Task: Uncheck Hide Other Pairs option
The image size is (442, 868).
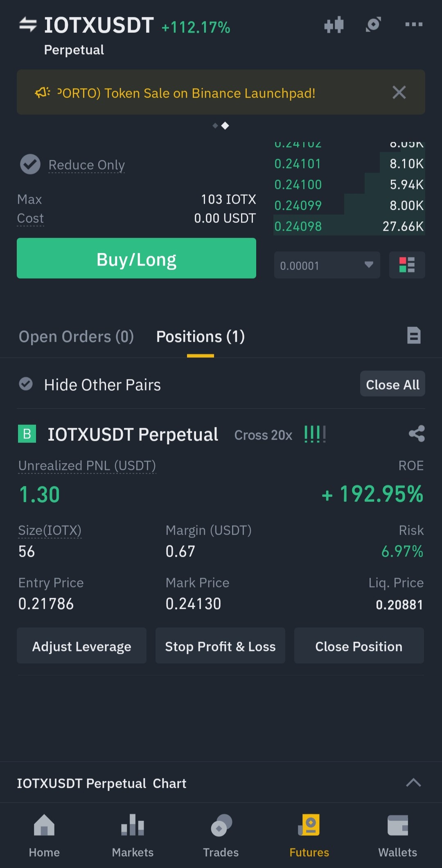Action: tap(26, 384)
